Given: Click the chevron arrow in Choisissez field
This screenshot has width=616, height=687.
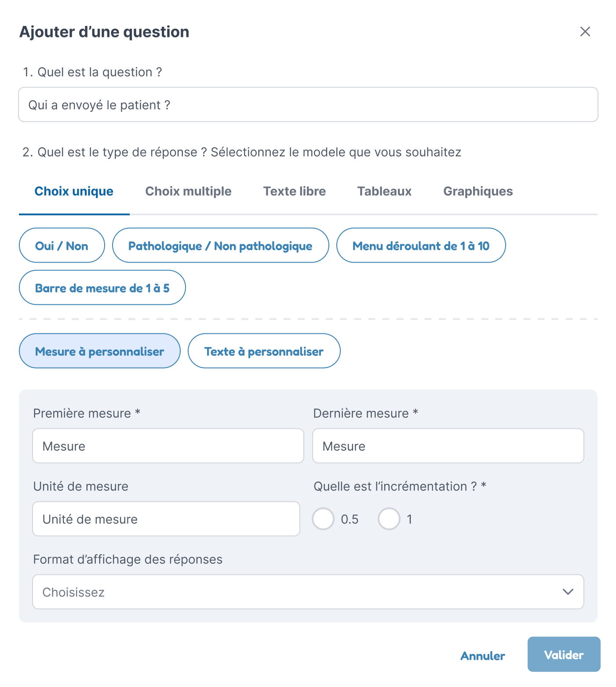Looking at the screenshot, I should point(568,592).
